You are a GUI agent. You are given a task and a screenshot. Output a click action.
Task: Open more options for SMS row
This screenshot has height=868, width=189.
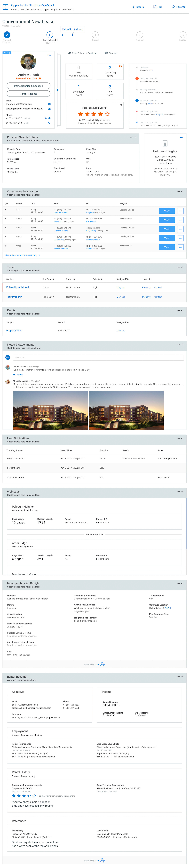click(x=181, y=211)
